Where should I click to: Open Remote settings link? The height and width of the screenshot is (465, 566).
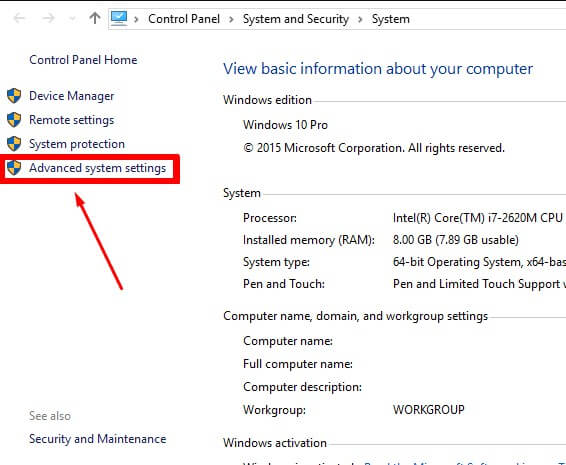click(71, 120)
